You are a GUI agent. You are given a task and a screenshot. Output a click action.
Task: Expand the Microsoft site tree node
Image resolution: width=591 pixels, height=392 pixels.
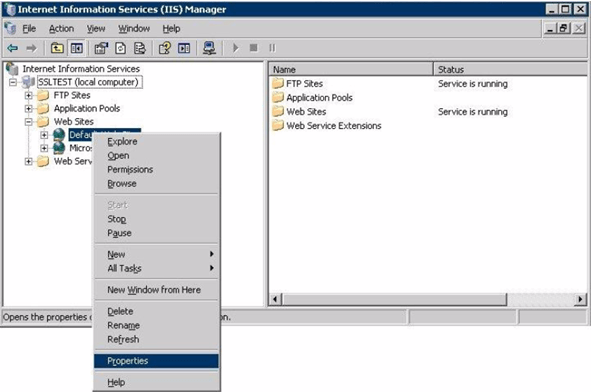pyautogui.click(x=44, y=148)
